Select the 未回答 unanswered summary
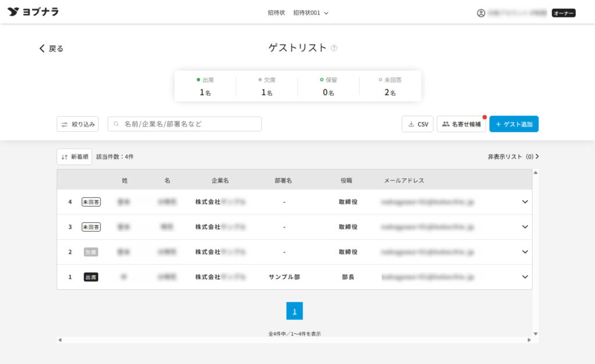 (x=390, y=86)
